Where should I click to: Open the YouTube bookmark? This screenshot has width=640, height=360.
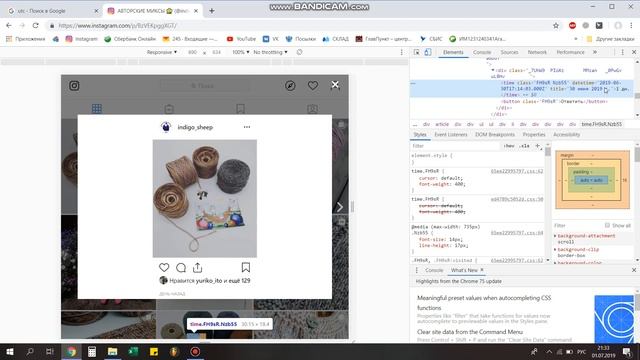[241, 39]
